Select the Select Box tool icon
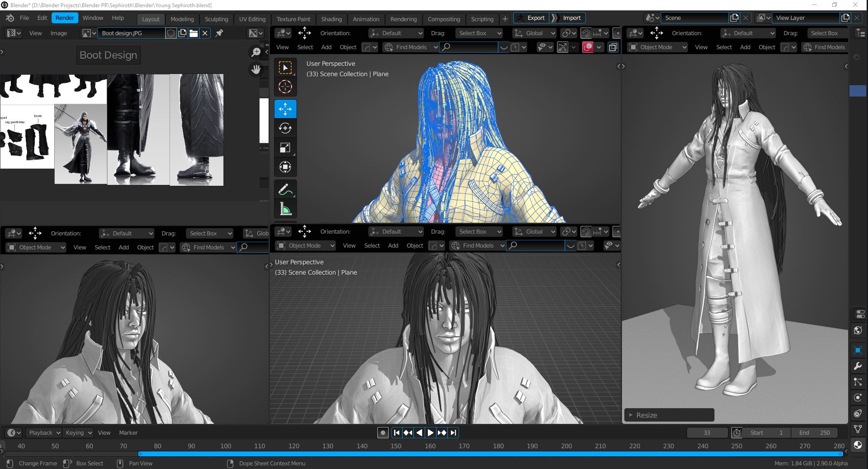Viewport: 868px width, 469px height. point(285,68)
